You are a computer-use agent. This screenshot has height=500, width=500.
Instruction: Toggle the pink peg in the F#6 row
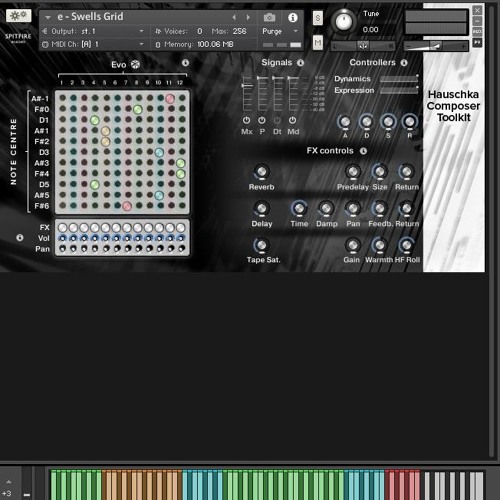127,206
